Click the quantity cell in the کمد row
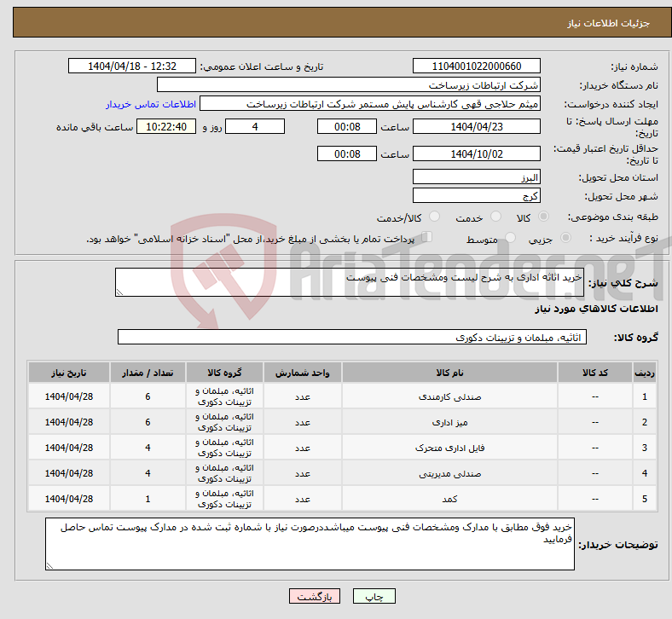The image size is (672, 619). pyautogui.click(x=148, y=499)
